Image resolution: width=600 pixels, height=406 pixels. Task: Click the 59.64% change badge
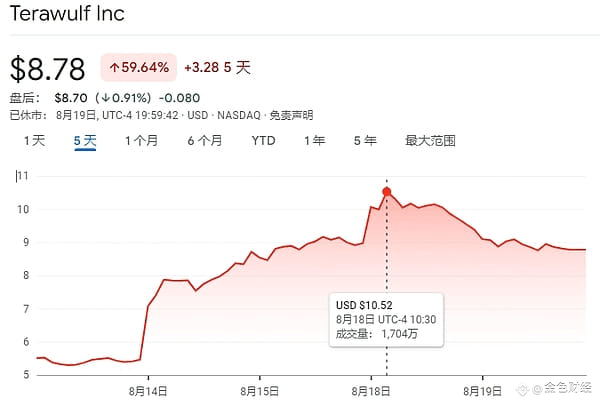(139, 68)
